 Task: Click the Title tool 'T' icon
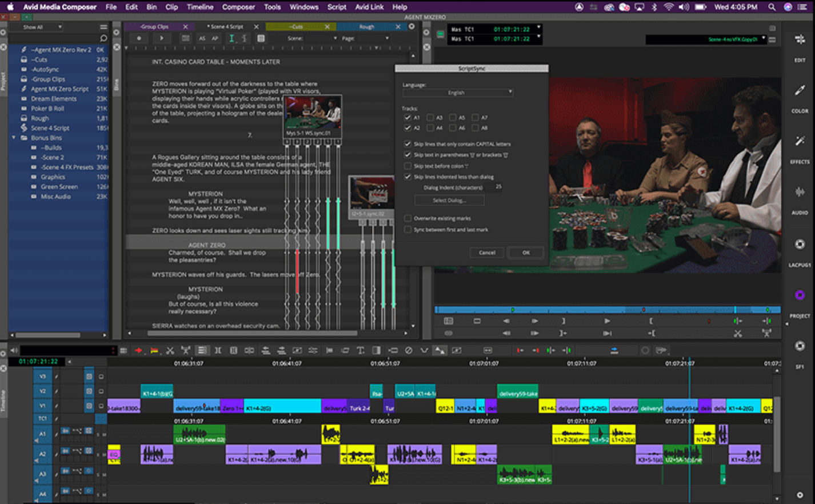(x=361, y=350)
